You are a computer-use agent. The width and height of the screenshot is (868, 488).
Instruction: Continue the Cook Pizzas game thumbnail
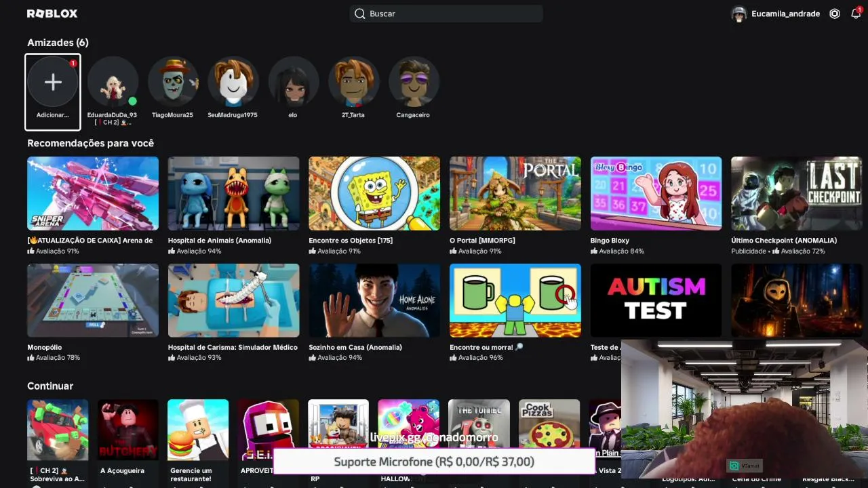click(x=549, y=423)
